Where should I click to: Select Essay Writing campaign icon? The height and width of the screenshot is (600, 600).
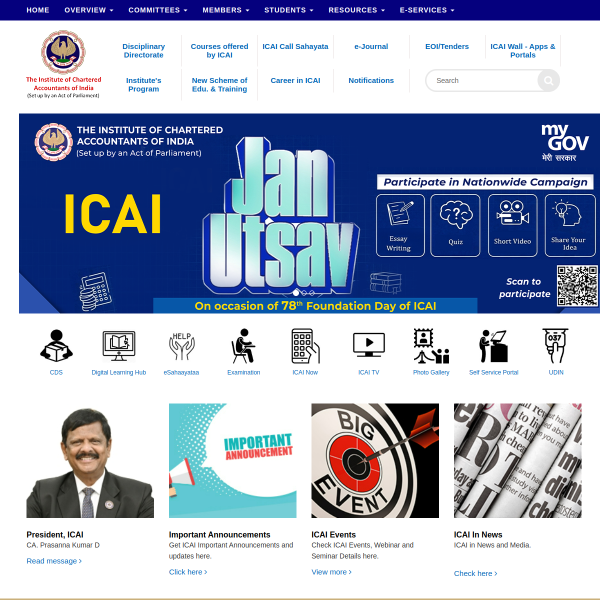click(400, 225)
